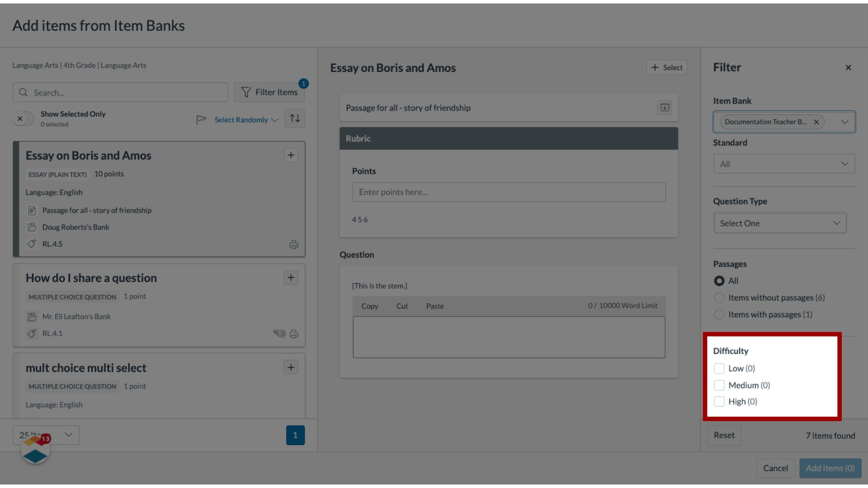Click the share/visibility icon on How do I share
The image size is (868, 488).
point(278,333)
